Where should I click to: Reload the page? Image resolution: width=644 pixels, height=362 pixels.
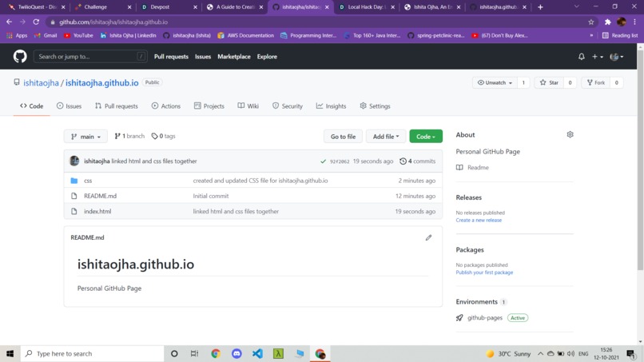(x=36, y=22)
